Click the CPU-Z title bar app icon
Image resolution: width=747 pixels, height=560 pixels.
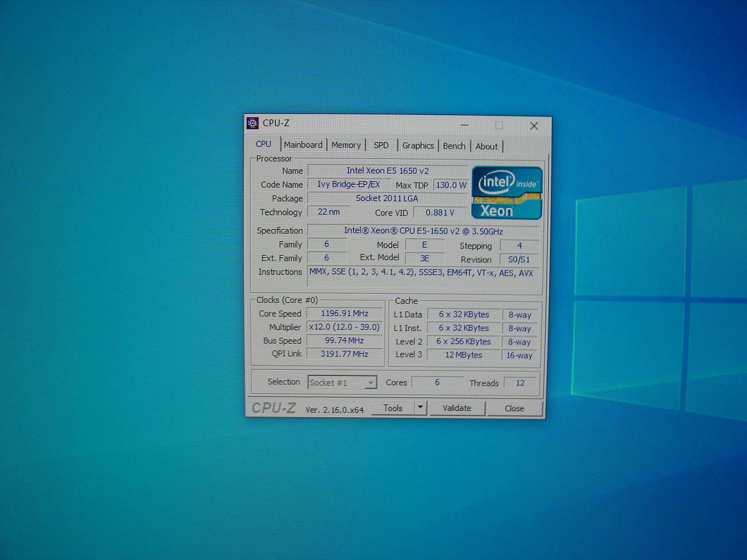[x=252, y=123]
